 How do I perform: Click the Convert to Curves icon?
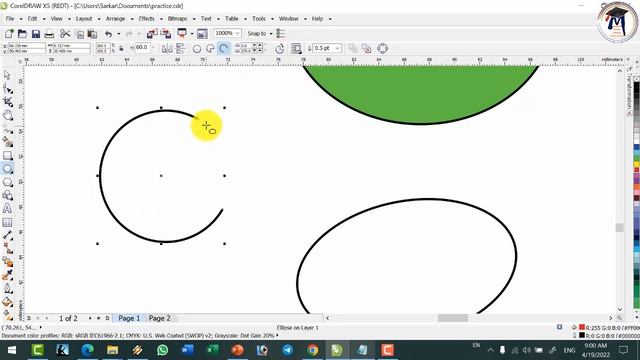click(x=382, y=48)
